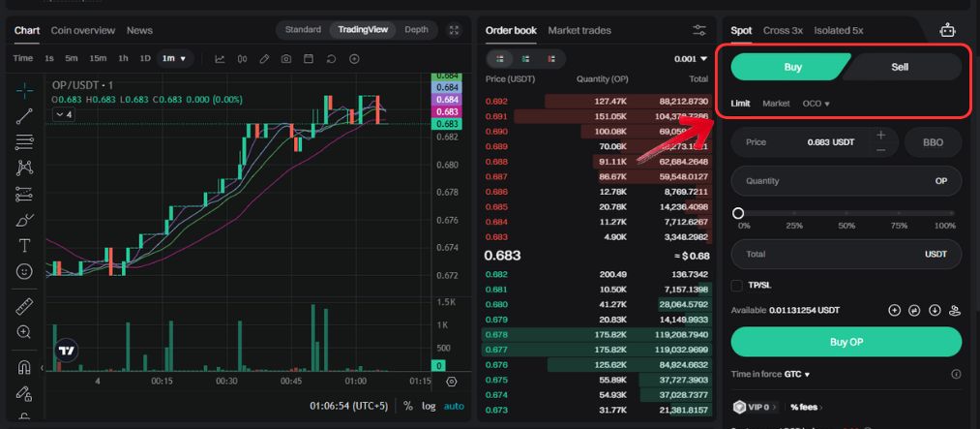Switch to Market trades tab
980x429 pixels.
(579, 30)
